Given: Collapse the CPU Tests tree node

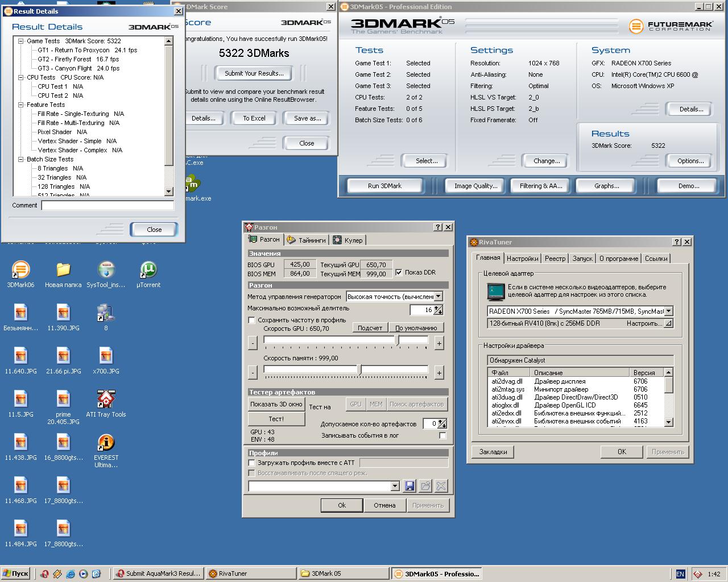Looking at the screenshot, I should tap(21, 77).
